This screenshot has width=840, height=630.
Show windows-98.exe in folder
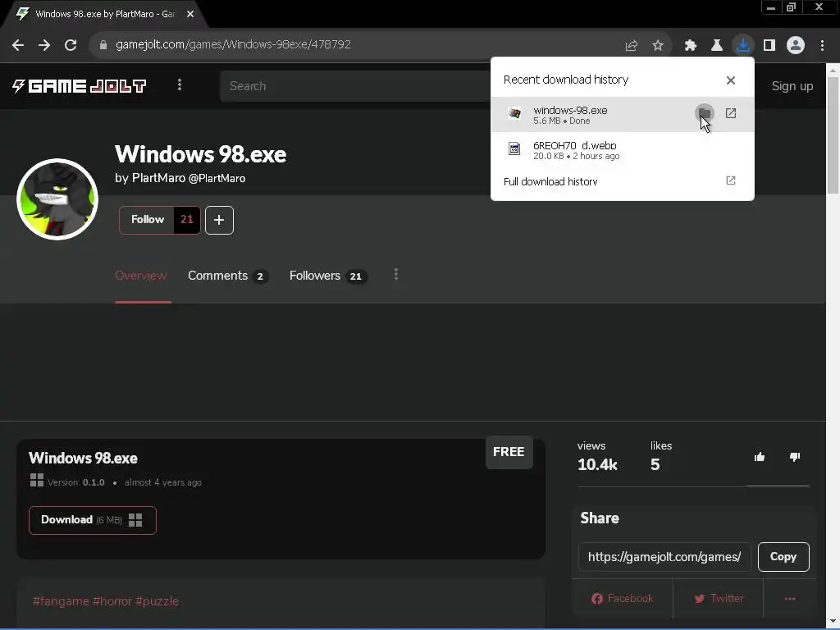705,113
